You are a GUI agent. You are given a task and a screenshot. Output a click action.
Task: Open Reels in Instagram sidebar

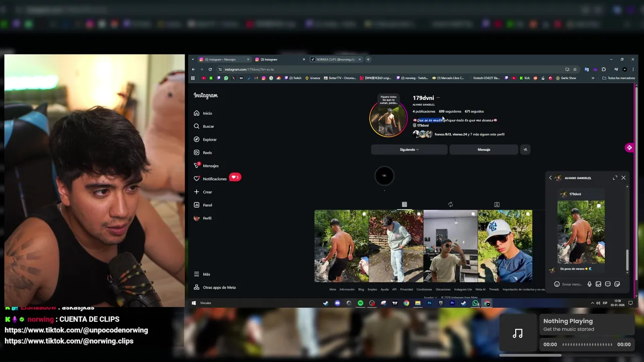tap(203, 152)
